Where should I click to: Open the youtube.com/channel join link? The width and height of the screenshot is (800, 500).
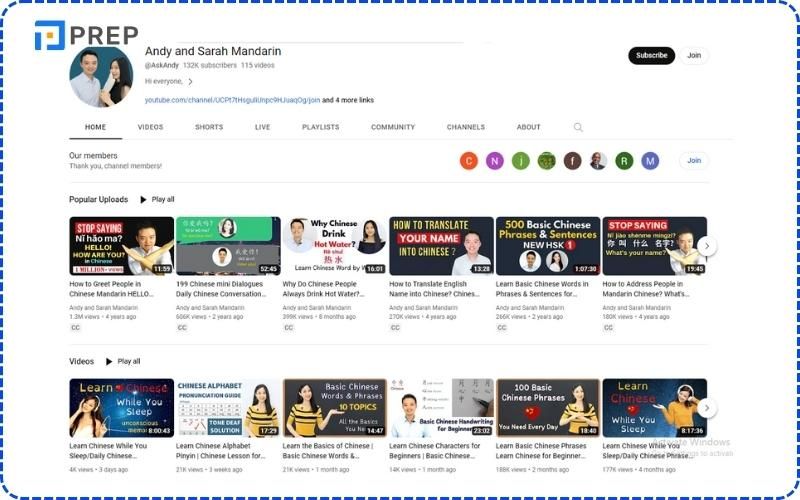(232, 100)
